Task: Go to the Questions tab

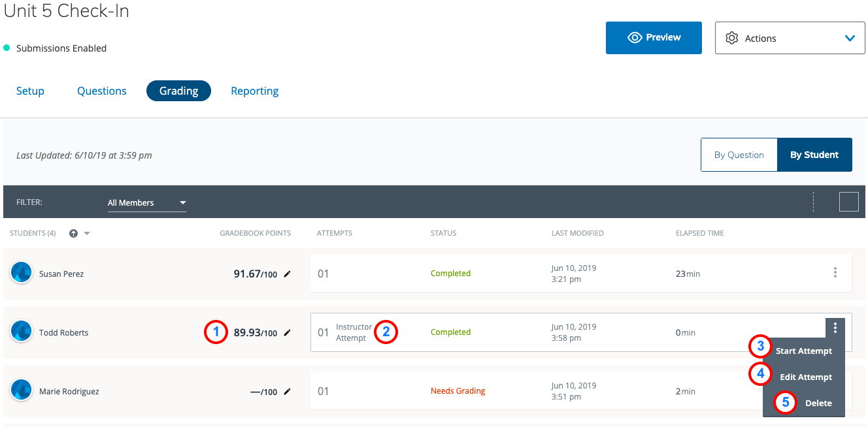Action: (x=102, y=91)
